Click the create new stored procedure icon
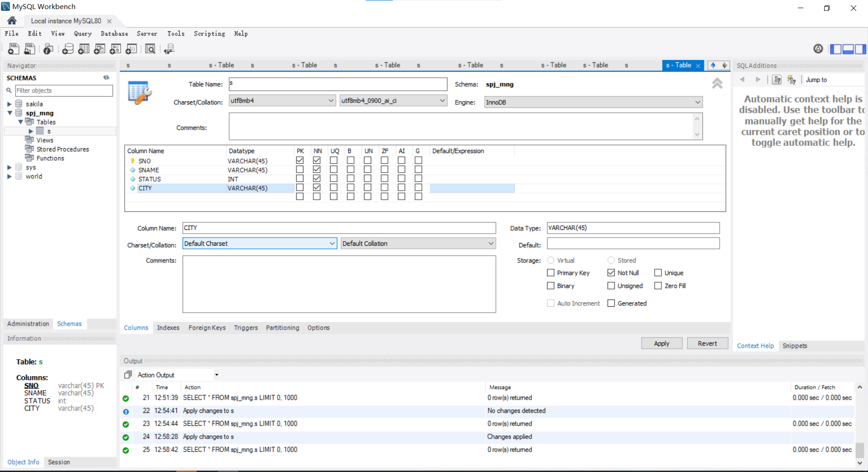This screenshot has width=868, height=472. click(x=115, y=49)
